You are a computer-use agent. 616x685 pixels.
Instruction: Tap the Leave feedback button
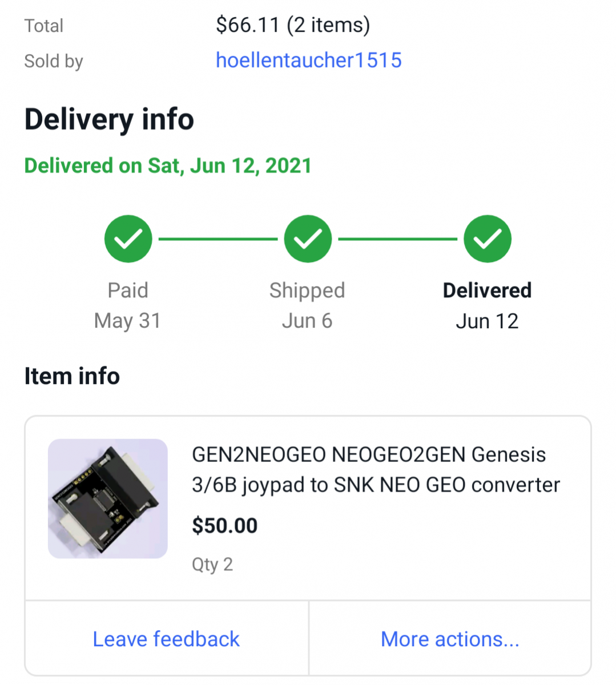coord(166,639)
